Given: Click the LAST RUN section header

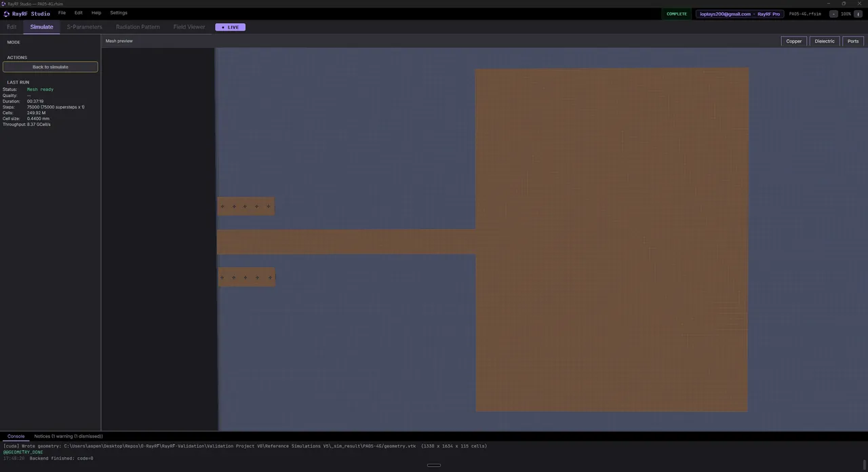Looking at the screenshot, I should (18, 82).
